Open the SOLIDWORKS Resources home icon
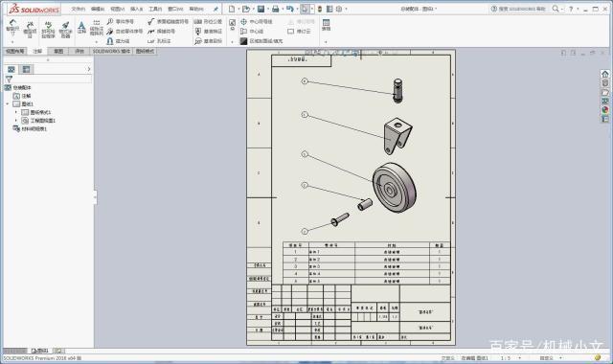The image size is (613, 364). coord(605,74)
